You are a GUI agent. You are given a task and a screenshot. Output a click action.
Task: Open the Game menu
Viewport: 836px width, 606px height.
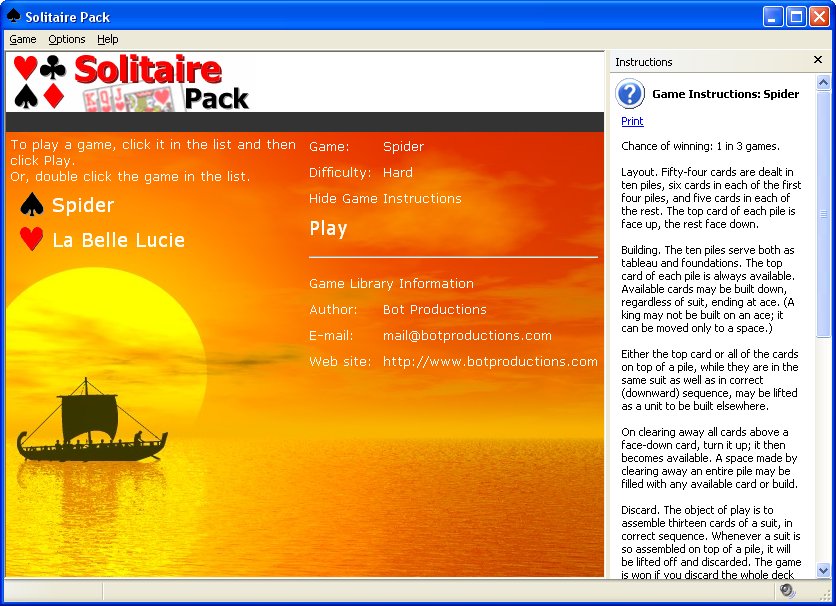[23, 39]
